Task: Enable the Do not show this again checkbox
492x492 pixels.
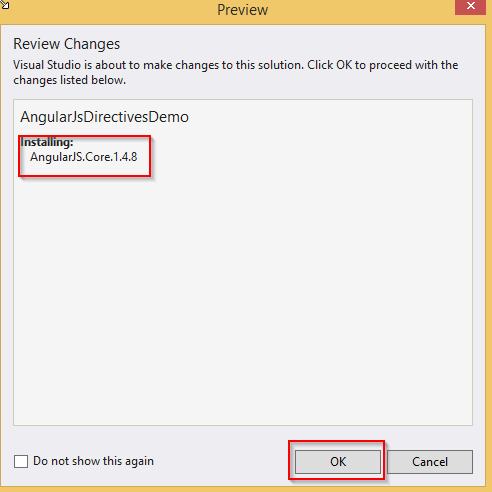Action: tap(21, 462)
